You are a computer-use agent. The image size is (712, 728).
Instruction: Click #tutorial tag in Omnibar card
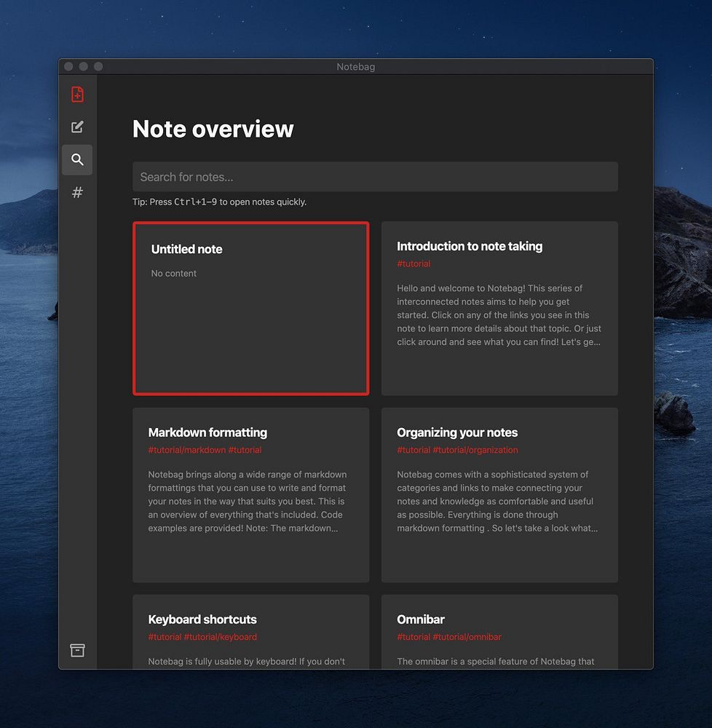[414, 637]
